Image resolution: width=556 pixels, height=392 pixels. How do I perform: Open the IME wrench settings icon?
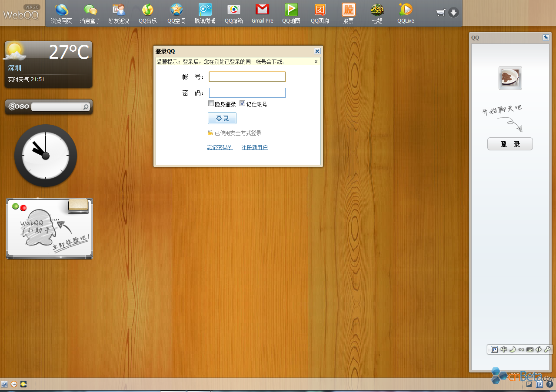pos(547,349)
